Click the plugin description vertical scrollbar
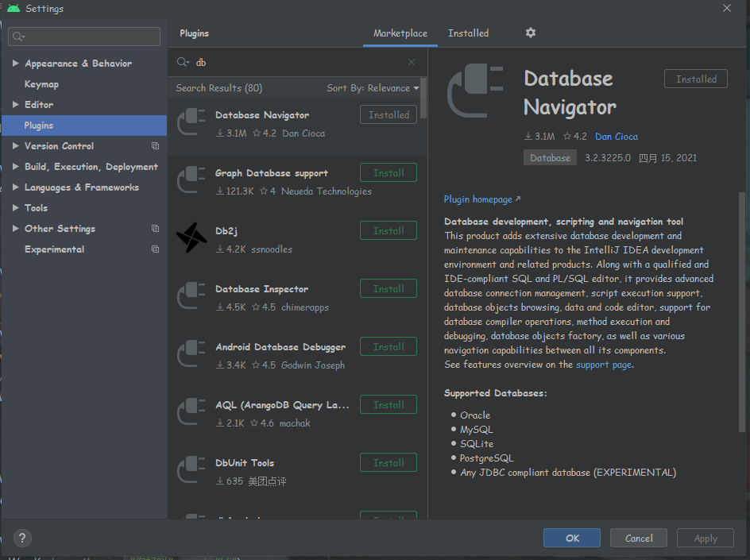The height and width of the screenshot is (560, 750). point(742,312)
